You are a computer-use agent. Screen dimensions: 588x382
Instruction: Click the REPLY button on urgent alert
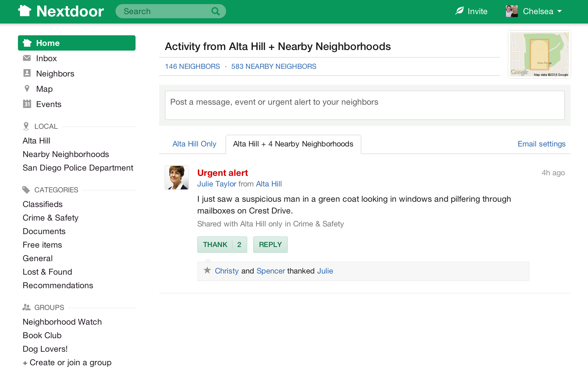click(x=270, y=245)
